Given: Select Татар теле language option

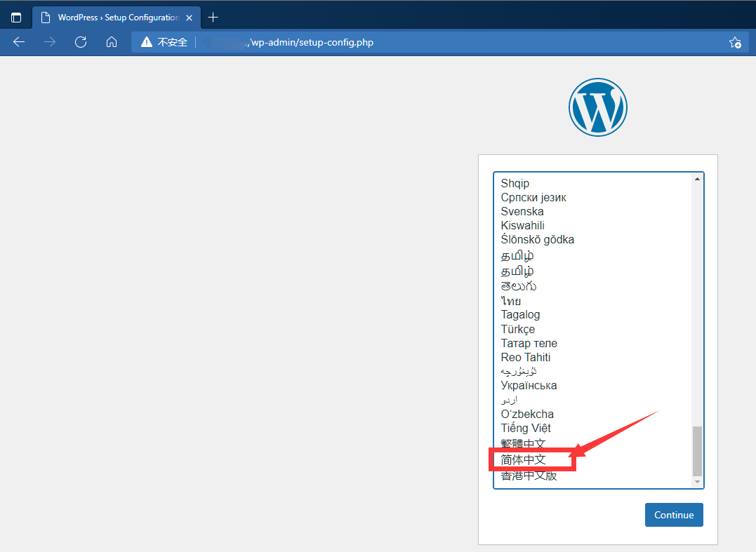Looking at the screenshot, I should 593,344.
